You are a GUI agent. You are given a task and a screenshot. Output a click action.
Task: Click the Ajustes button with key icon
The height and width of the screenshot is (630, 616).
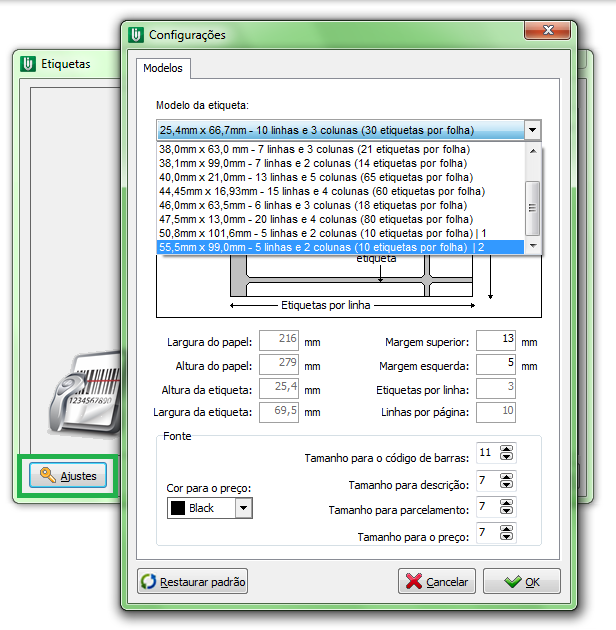coord(69,476)
